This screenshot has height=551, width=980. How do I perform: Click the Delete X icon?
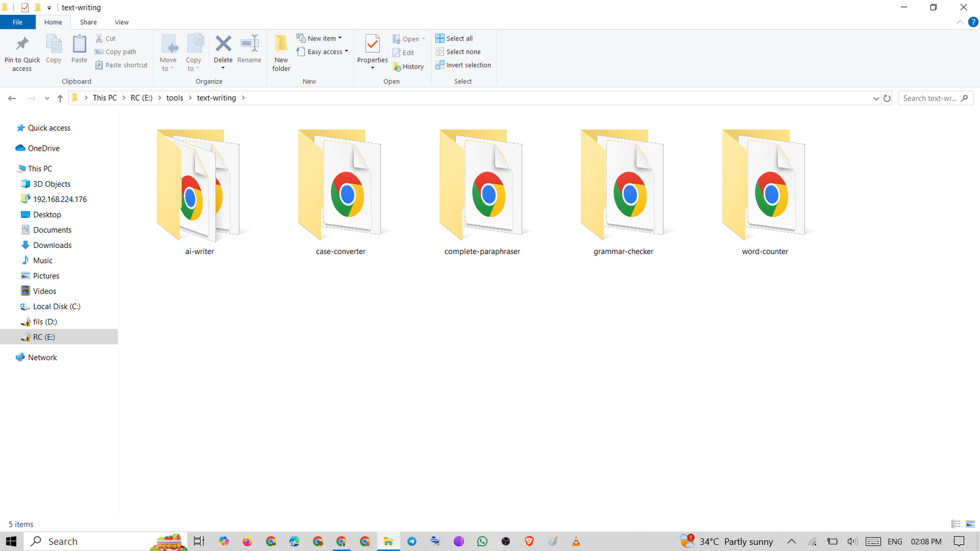tap(224, 43)
